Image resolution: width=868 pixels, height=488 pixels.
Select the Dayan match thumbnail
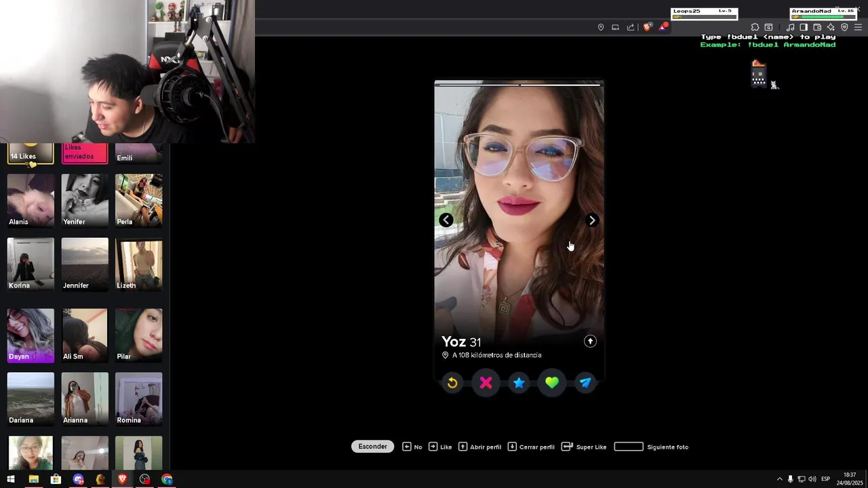[x=31, y=335]
